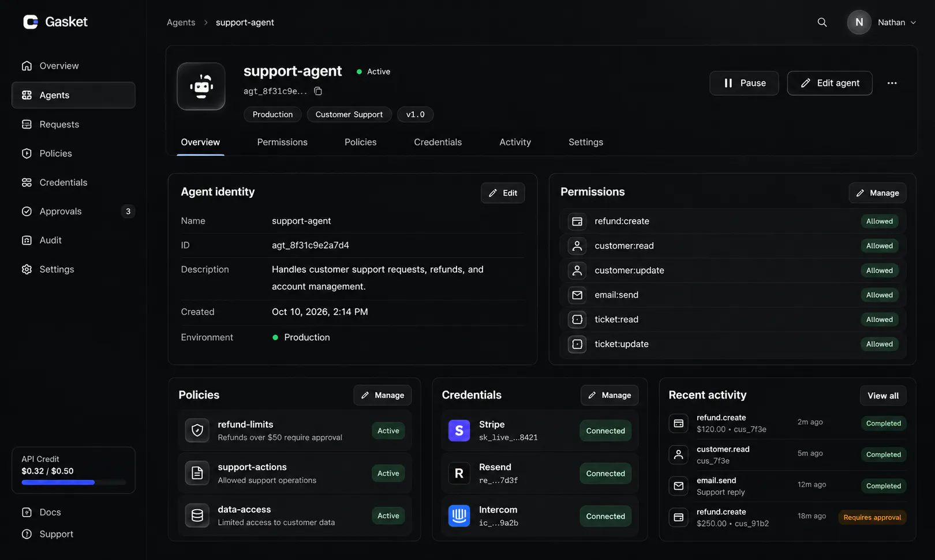Screen dimensions: 935x560
Task: Switch to the Activity tab
Action: pyautogui.click(x=515, y=142)
